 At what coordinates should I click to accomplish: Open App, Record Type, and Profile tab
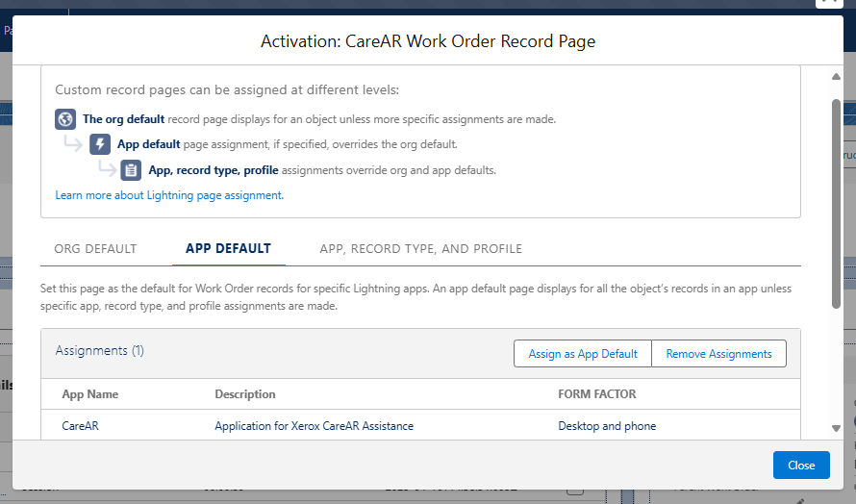(421, 249)
